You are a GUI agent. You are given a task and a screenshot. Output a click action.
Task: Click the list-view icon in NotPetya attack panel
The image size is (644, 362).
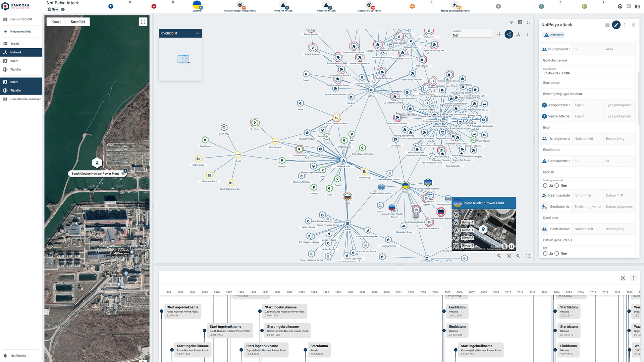pyautogui.click(x=607, y=25)
